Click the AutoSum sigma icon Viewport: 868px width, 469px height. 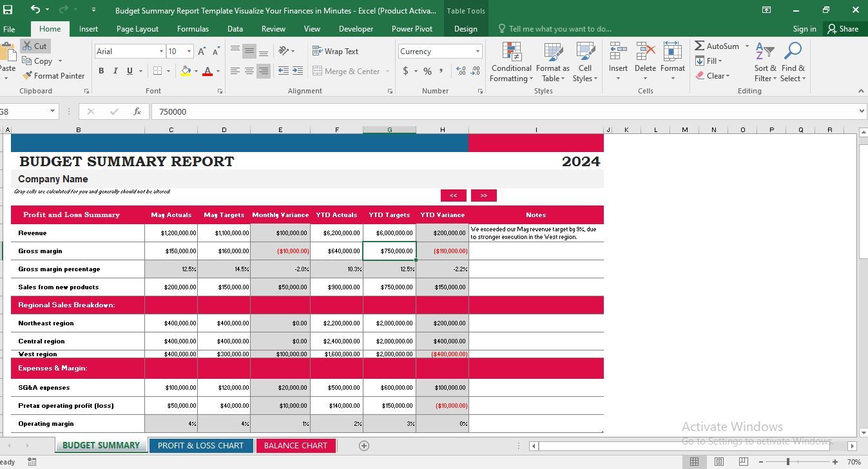(699, 46)
